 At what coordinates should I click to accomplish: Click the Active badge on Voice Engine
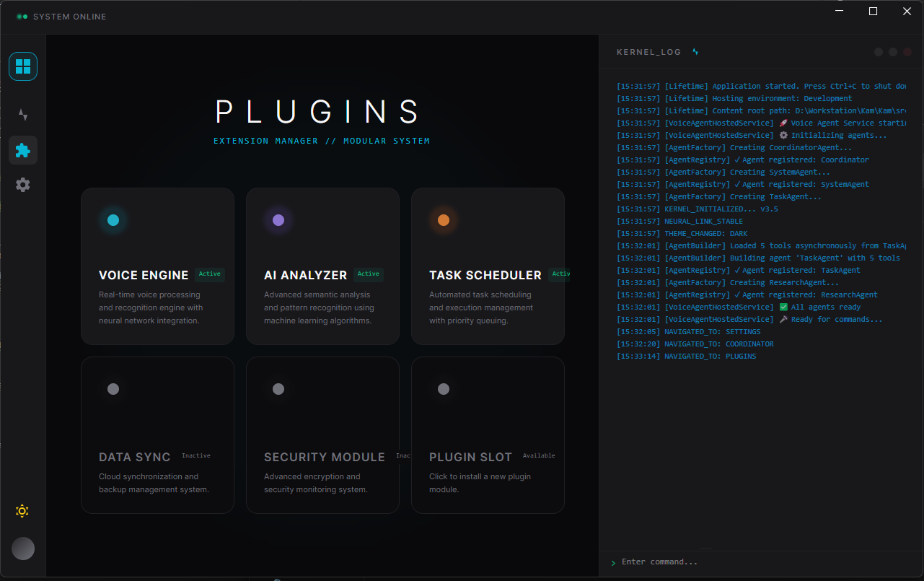210,274
